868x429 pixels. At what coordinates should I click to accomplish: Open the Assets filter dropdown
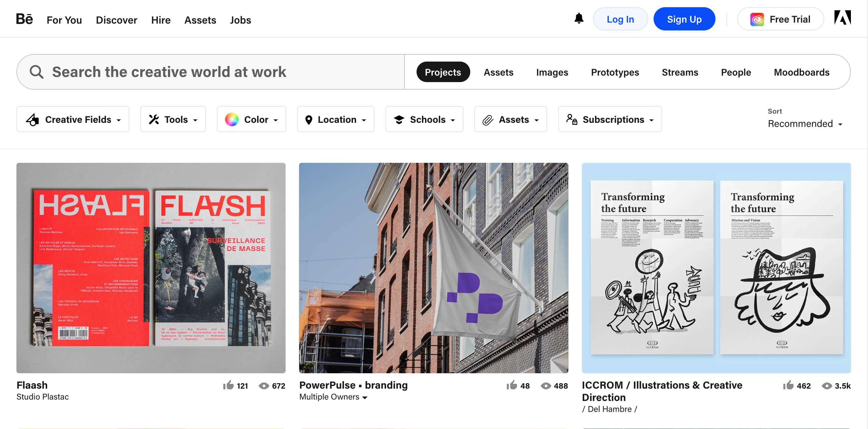point(511,119)
